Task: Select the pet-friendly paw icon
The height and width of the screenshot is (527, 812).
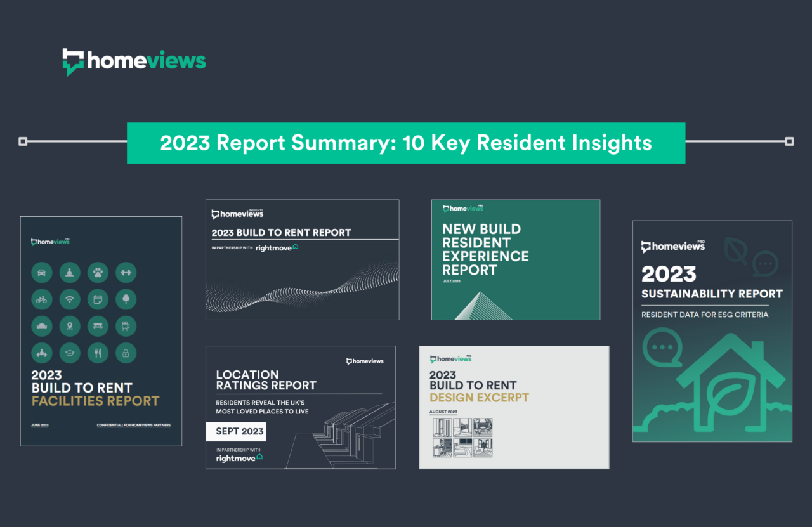Action: point(98,272)
